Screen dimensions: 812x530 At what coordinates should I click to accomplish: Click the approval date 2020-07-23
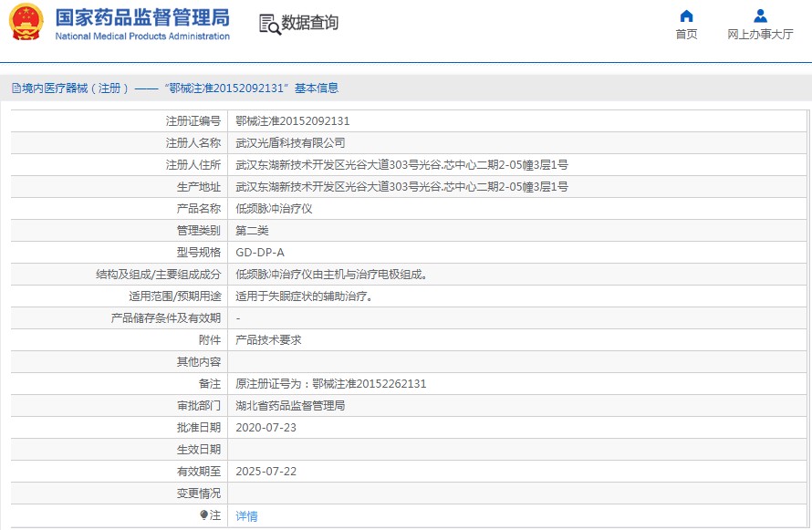click(x=265, y=428)
